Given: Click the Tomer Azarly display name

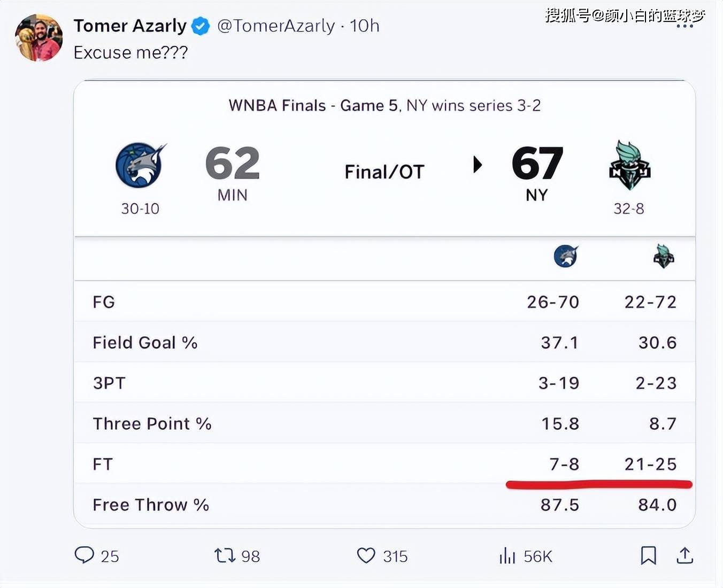Looking at the screenshot, I should (x=130, y=26).
